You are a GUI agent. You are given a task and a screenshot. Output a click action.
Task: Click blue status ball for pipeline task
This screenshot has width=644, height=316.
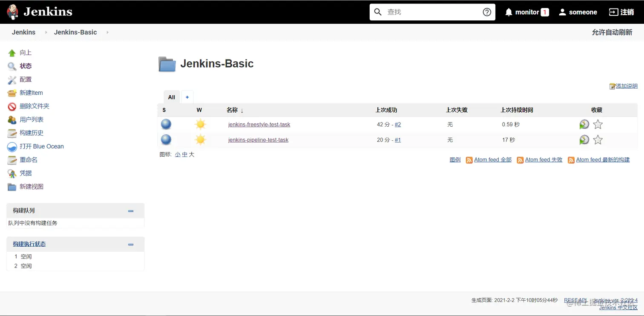tap(166, 139)
